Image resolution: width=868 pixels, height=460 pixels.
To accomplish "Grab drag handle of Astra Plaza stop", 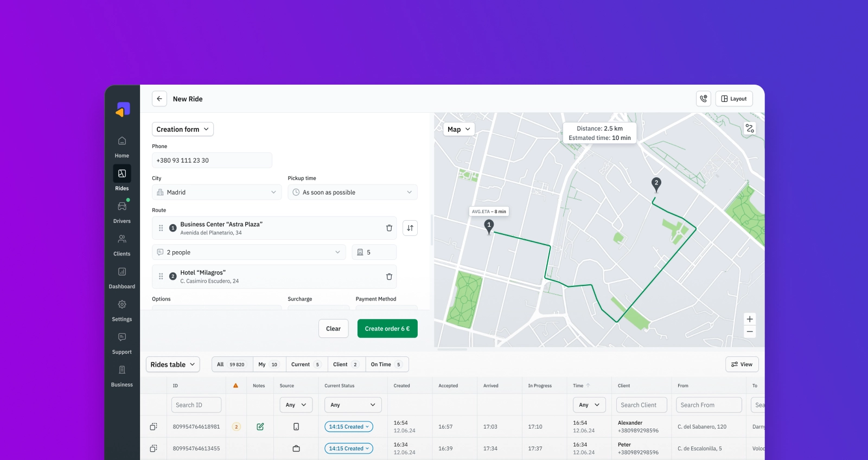I will (x=161, y=228).
